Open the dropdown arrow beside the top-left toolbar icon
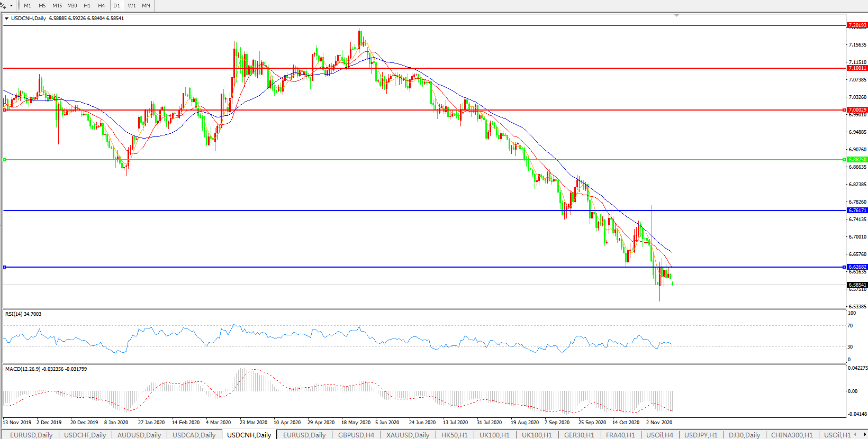 [11, 6]
